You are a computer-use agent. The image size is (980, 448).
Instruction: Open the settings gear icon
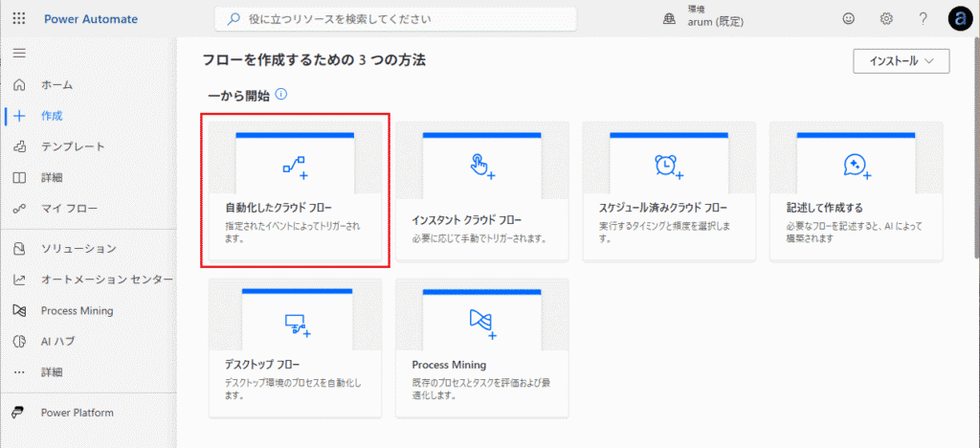pyautogui.click(x=886, y=19)
